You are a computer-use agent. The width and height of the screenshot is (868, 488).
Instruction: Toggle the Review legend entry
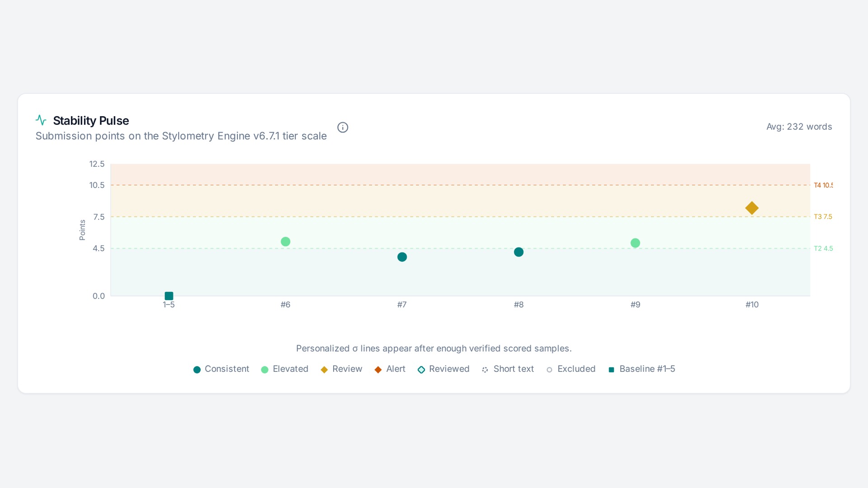341,369
